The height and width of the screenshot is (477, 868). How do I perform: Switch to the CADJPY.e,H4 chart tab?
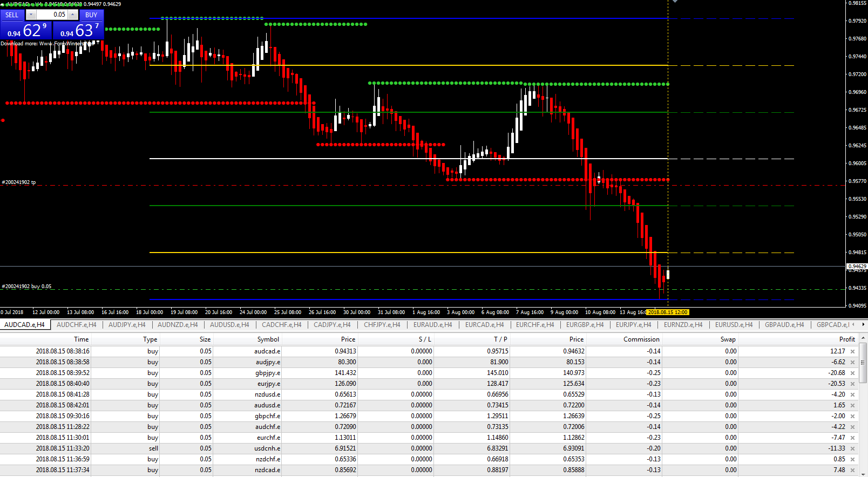point(332,325)
